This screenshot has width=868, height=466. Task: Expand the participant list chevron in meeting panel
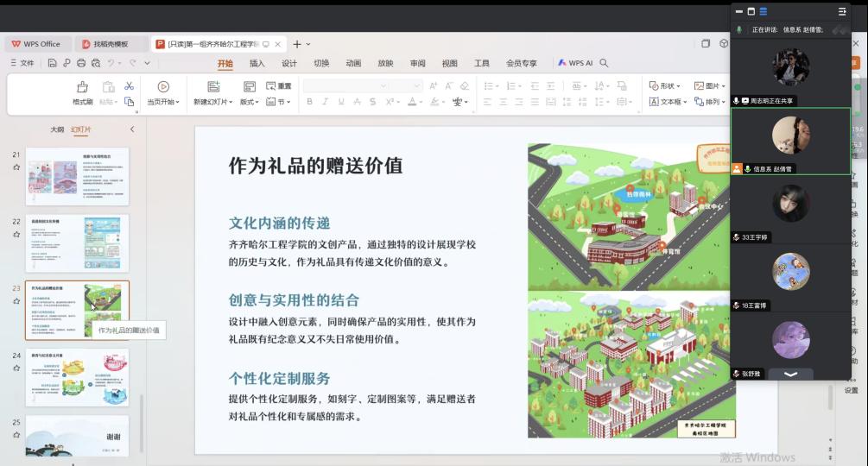(790, 374)
